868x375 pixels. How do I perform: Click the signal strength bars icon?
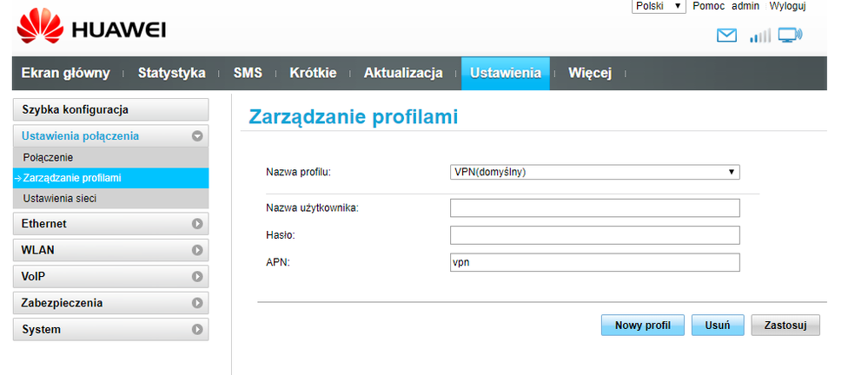tap(760, 36)
